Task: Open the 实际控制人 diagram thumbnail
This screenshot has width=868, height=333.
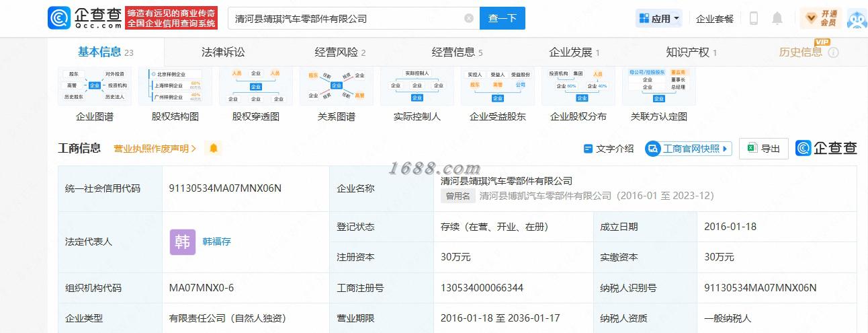Action: pos(417,86)
